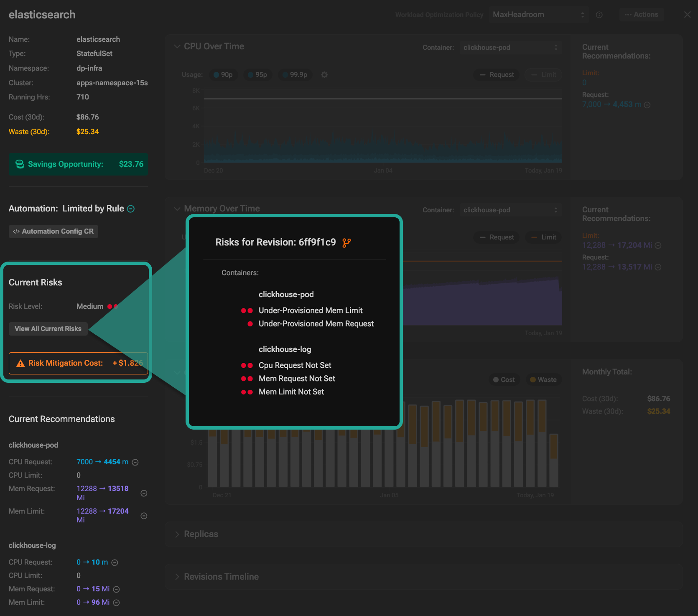Toggle the Cost series in cost chart
The height and width of the screenshot is (616, 698).
pos(504,380)
